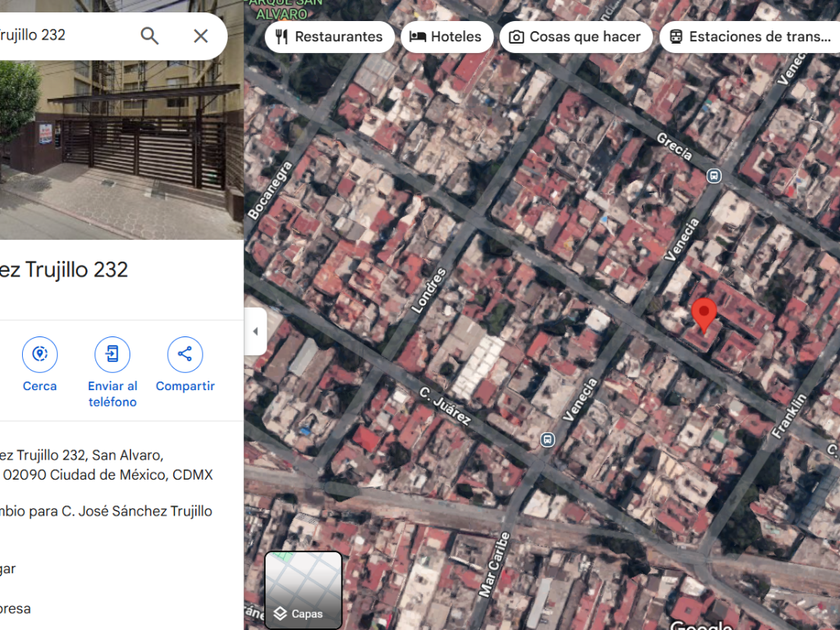This screenshot has height=630, width=840.
Task: Select the Hoteles chip
Action: coord(446,37)
